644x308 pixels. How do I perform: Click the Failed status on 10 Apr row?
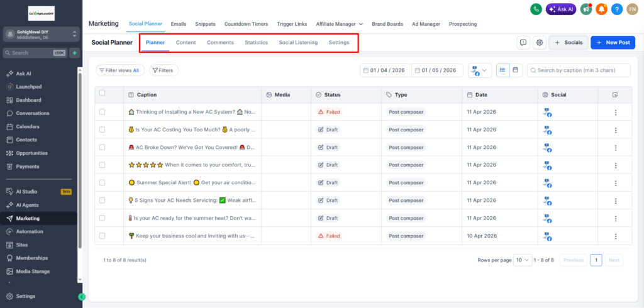click(x=328, y=236)
